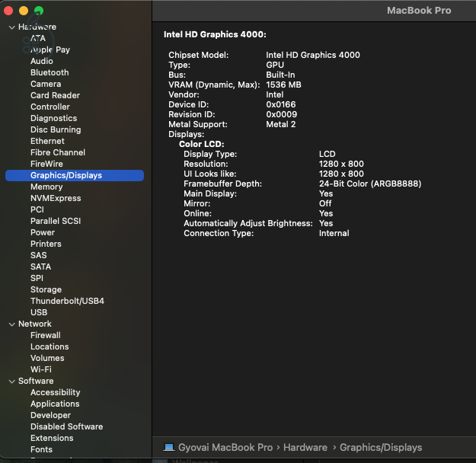
Task: Close the System Information window
Action: [8, 11]
